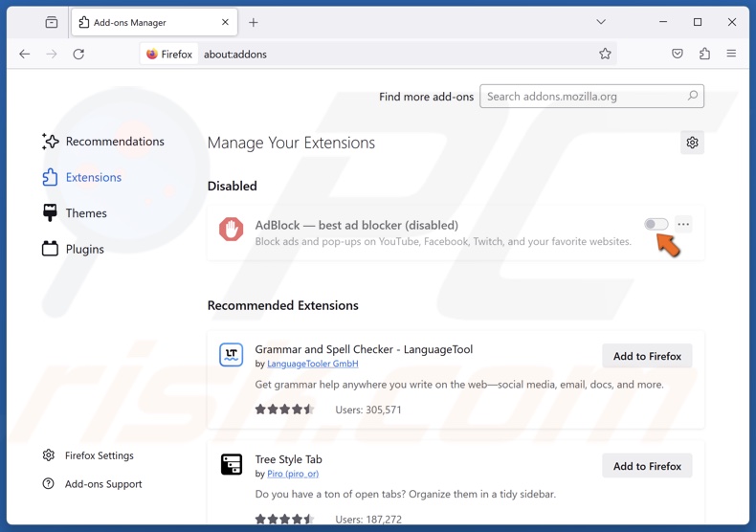The width and height of the screenshot is (756, 532).
Task: Open the Firefox hamburger application menu
Action: coord(731,54)
